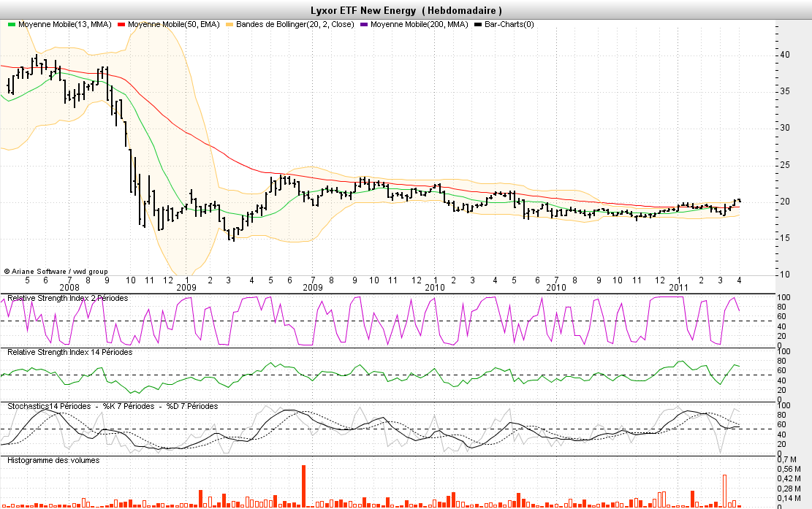Viewport: 812px width, 509px height.
Task: Click the orange Bandes de Bollinger legend swatch
Action: tap(230, 24)
